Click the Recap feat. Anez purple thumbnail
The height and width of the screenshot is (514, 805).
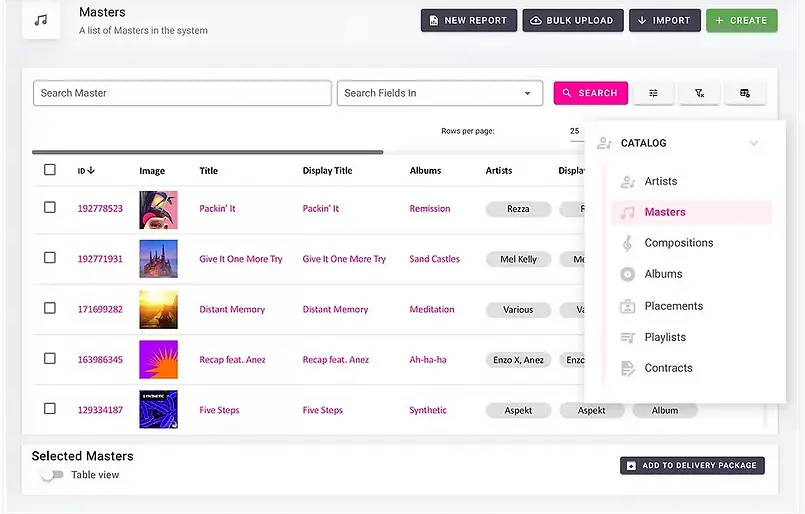159,359
